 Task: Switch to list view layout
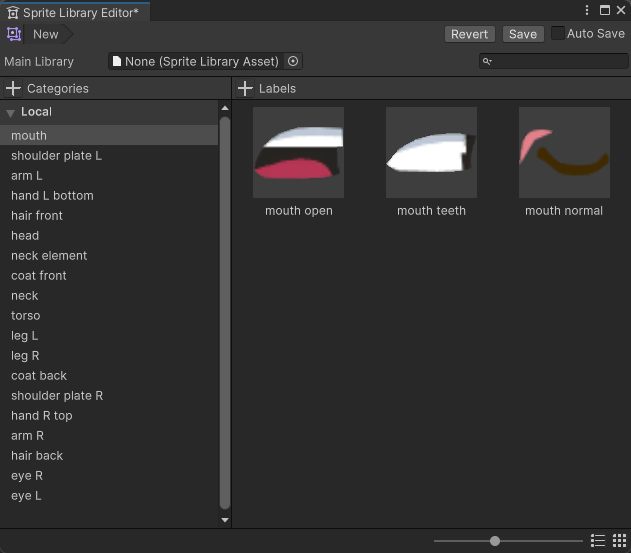point(598,541)
